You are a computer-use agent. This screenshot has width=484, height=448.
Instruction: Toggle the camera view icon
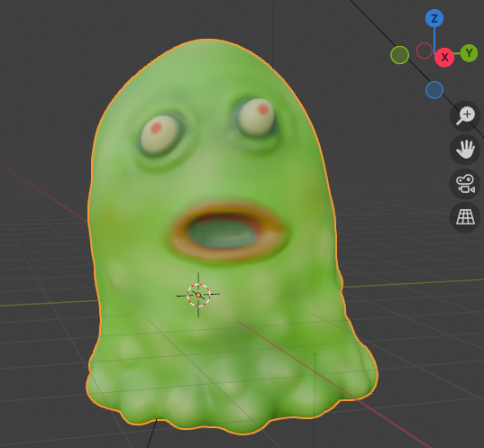(x=465, y=184)
